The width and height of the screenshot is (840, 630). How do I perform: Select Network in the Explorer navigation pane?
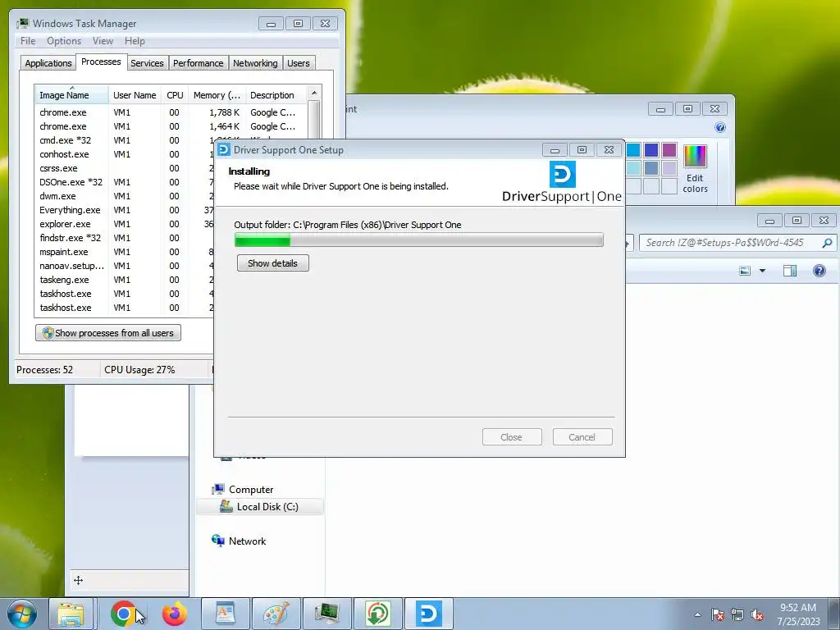(239, 541)
